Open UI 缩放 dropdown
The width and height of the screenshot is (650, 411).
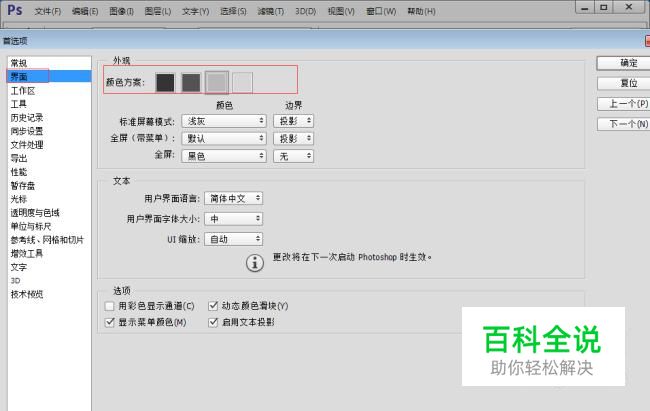coord(233,239)
